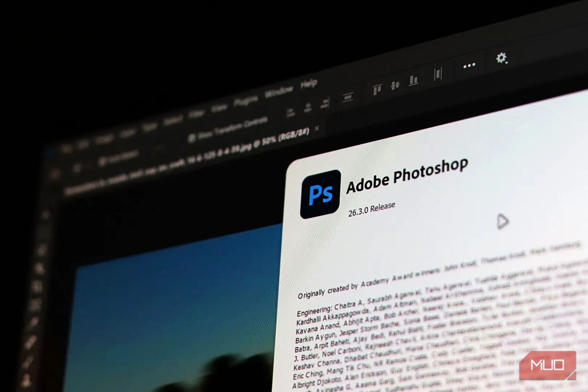
Task: Toggle the Show Transform Controls checkbox
Action: (x=192, y=138)
